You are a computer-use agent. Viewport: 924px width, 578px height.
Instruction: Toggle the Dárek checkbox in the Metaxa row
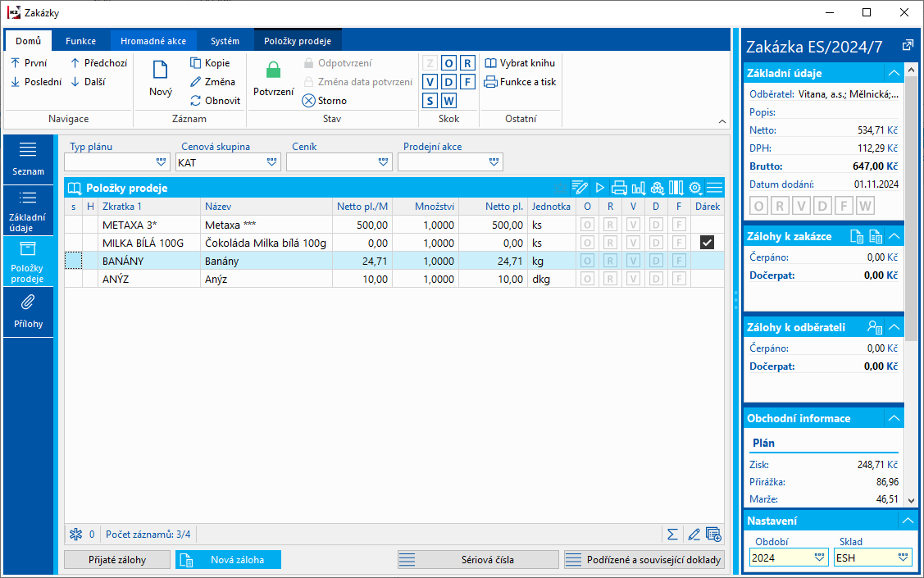point(707,224)
